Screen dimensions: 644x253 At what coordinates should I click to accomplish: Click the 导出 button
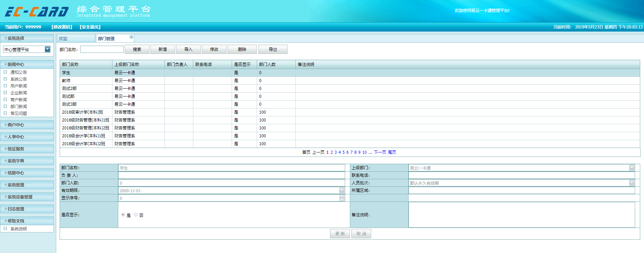(x=273, y=49)
